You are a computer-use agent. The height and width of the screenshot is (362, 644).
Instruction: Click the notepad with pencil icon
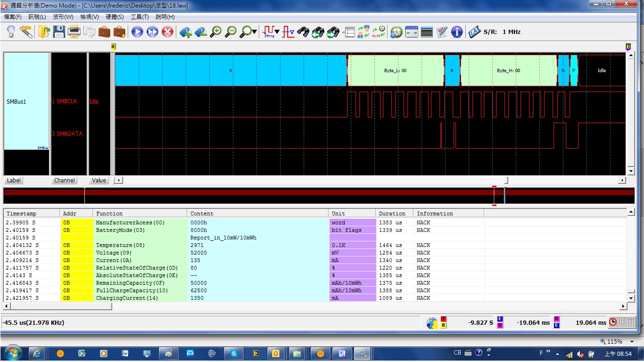pos(442,32)
